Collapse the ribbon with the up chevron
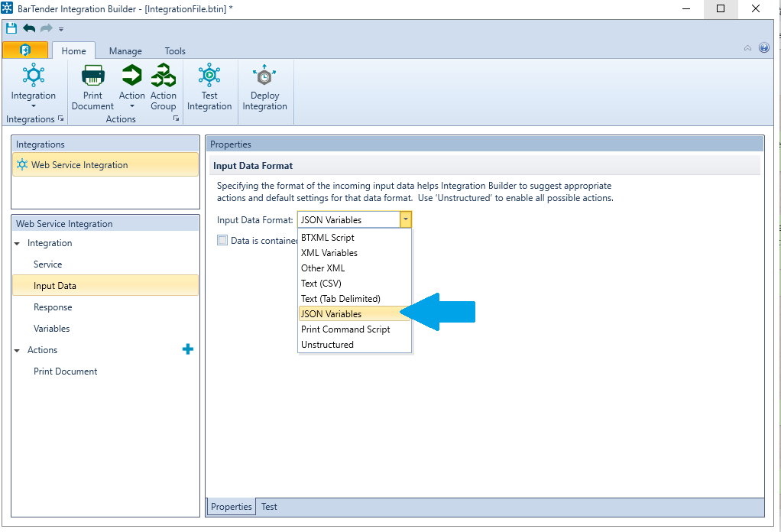 pyautogui.click(x=747, y=48)
